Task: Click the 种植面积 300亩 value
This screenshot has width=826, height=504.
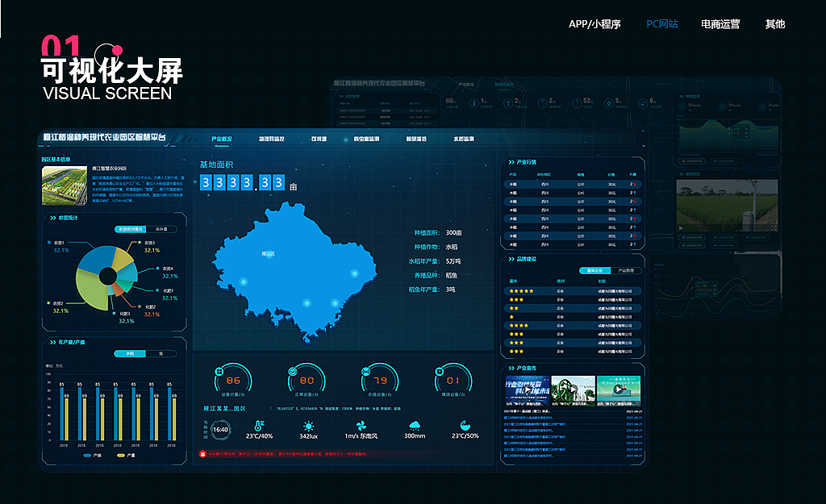Action: point(453,233)
